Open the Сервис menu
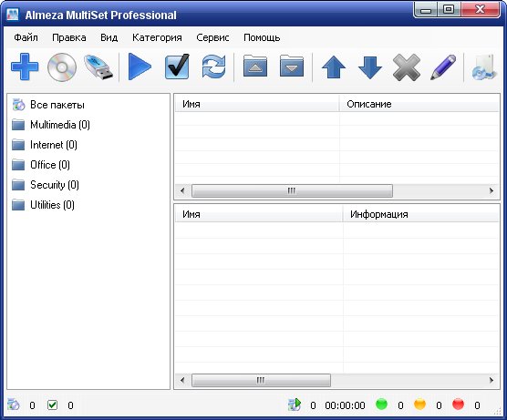The image size is (507, 420). (212, 37)
